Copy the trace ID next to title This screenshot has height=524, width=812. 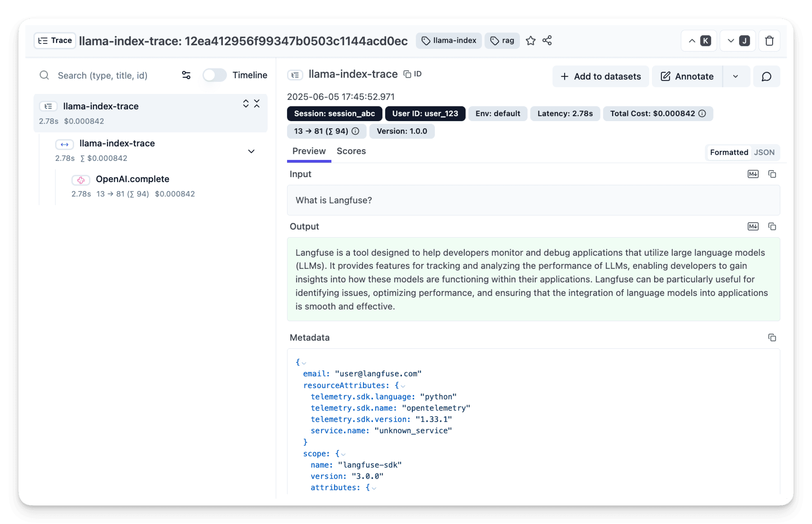[412, 74]
